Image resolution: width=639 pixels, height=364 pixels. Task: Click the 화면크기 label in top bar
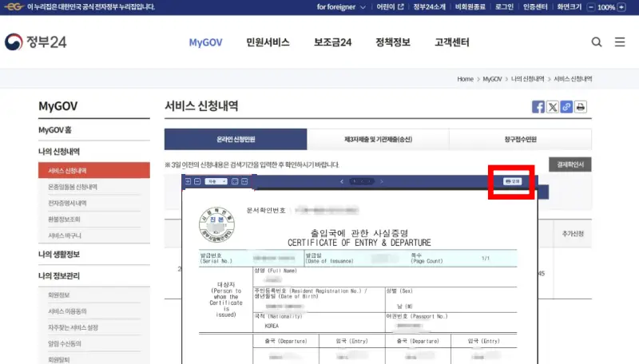pos(570,7)
